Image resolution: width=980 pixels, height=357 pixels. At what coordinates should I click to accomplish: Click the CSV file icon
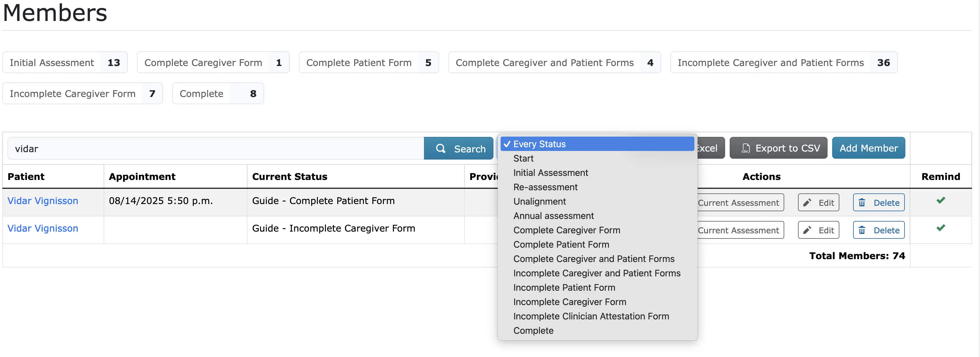(746, 148)
